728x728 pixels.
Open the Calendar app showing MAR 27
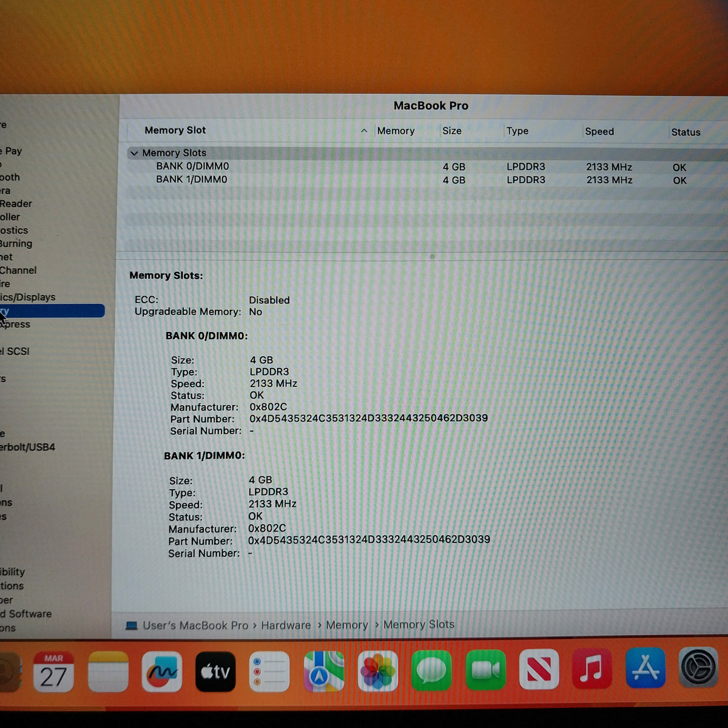(x=53, y=672)
